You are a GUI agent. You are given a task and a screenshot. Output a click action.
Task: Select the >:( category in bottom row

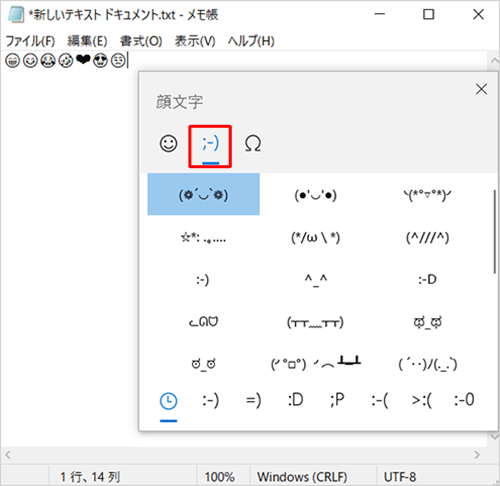(x=422, y=400)
